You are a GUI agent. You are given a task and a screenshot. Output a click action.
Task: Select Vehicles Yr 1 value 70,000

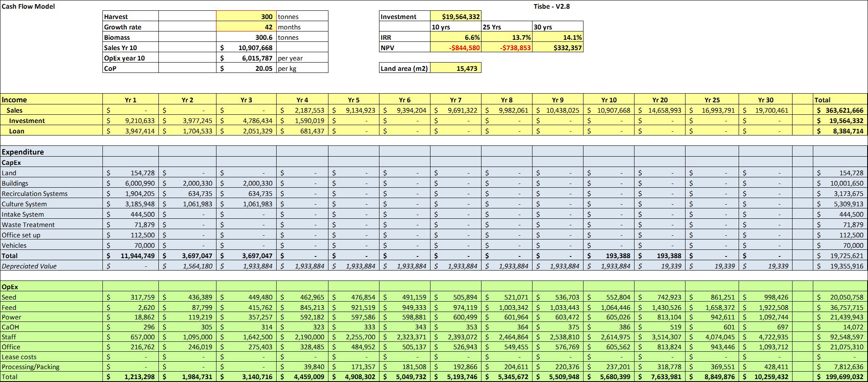coord(131,245)
